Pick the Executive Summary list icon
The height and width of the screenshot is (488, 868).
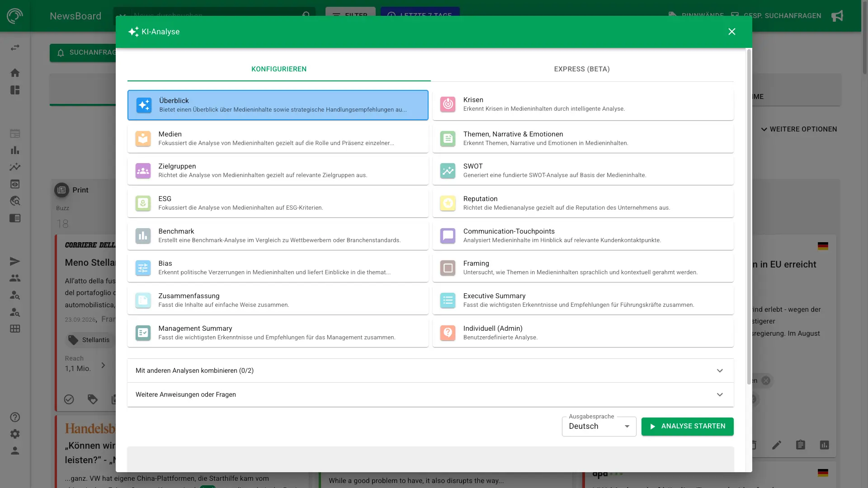coord(448,300)
